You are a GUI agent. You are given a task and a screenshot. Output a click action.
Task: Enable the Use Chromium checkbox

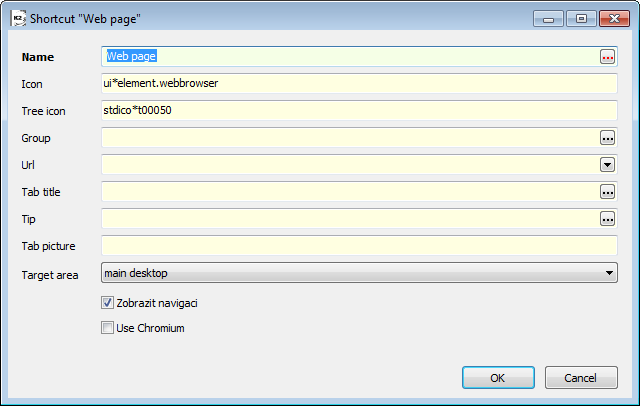[107, 328]
